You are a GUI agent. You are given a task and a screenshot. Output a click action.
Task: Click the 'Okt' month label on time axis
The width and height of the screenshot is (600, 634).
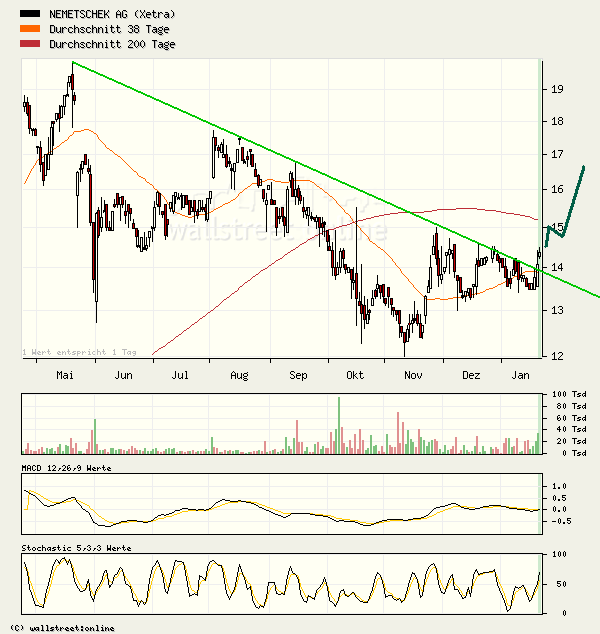coord(354,375)
